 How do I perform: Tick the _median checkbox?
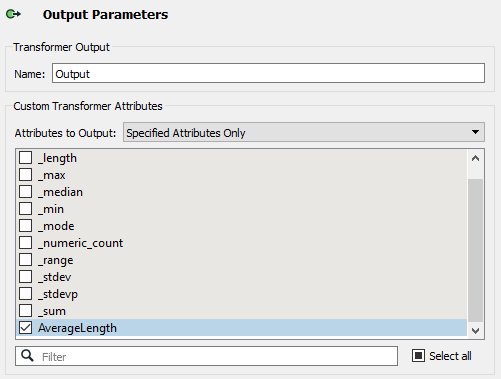point(25,192)
